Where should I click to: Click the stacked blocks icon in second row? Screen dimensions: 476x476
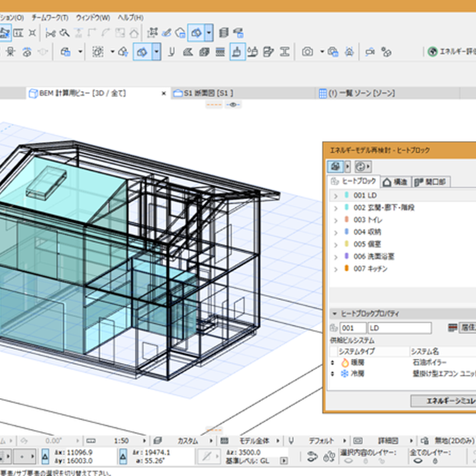point(204,52)
